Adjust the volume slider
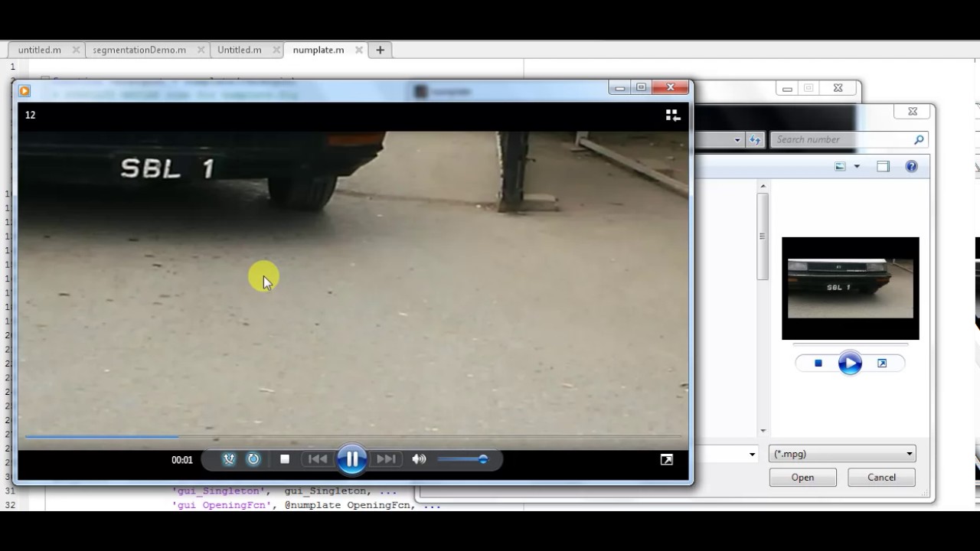Image resolution: width=980 pixels, height=551 pixels. tap(462, 459)
